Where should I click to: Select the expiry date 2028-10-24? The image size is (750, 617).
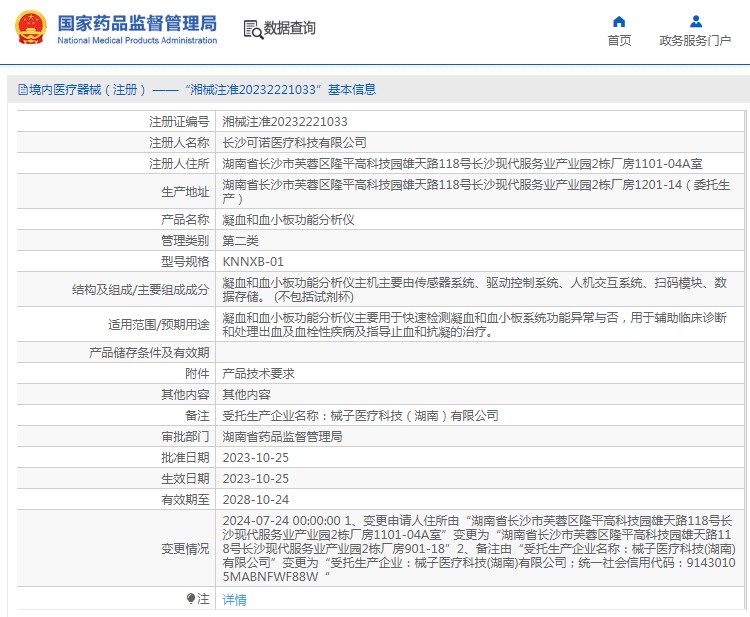[255, 500]
